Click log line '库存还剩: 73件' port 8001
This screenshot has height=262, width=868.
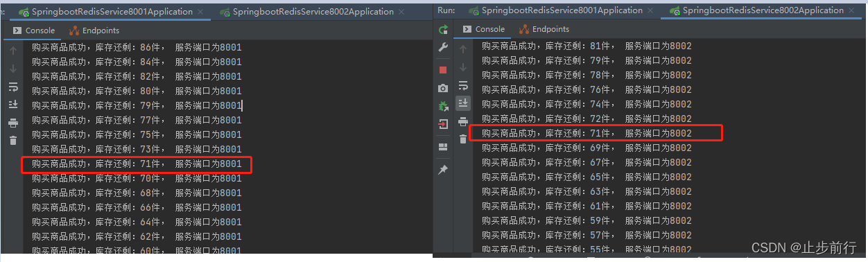(137, 149)
